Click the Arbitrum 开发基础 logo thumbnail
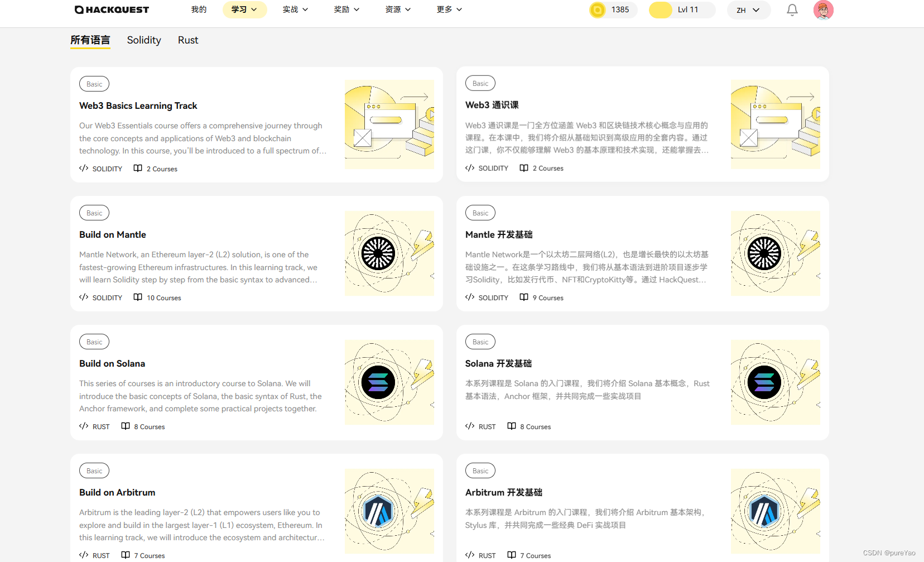Viewport: 924px width, 562px height. (x=776, y=511)
